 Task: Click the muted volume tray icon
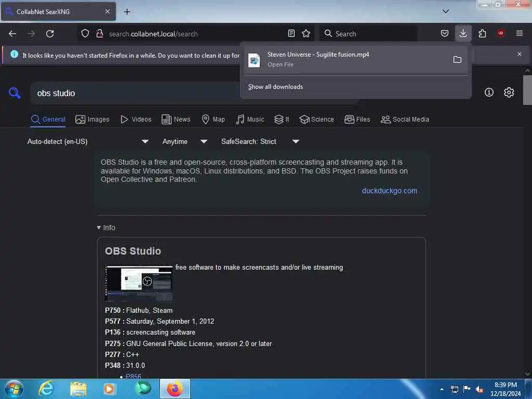tap(480, 389)
